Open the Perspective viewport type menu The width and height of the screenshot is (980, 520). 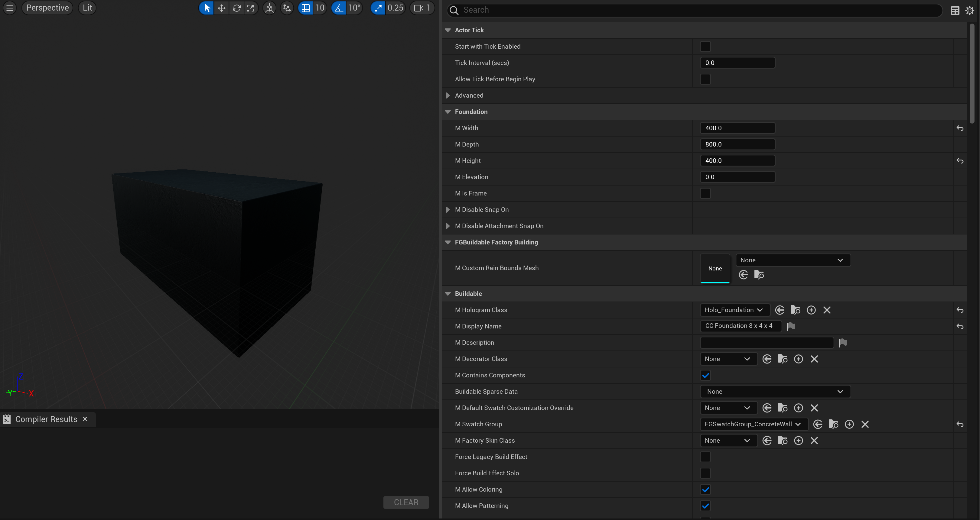(47, 8)
